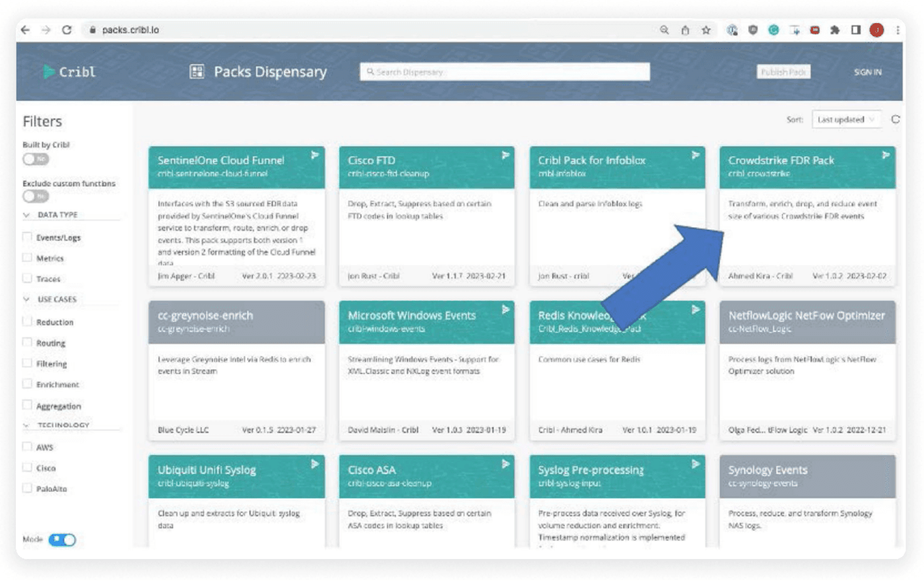924x581 pixels.
Task: Toggle Exclude custom functions switch
Action: click(36, 196)
